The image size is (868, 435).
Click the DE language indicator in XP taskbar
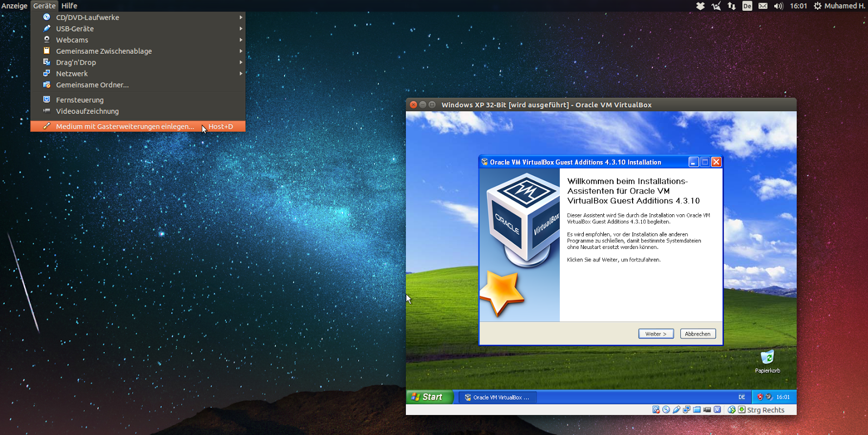(x=742, y=397)
